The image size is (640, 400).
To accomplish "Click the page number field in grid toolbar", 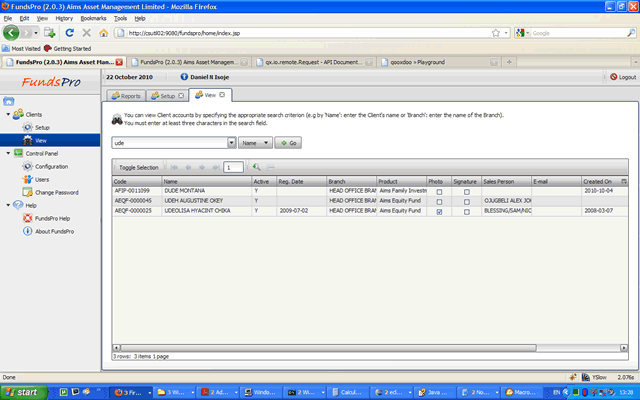I will [234, 167].
